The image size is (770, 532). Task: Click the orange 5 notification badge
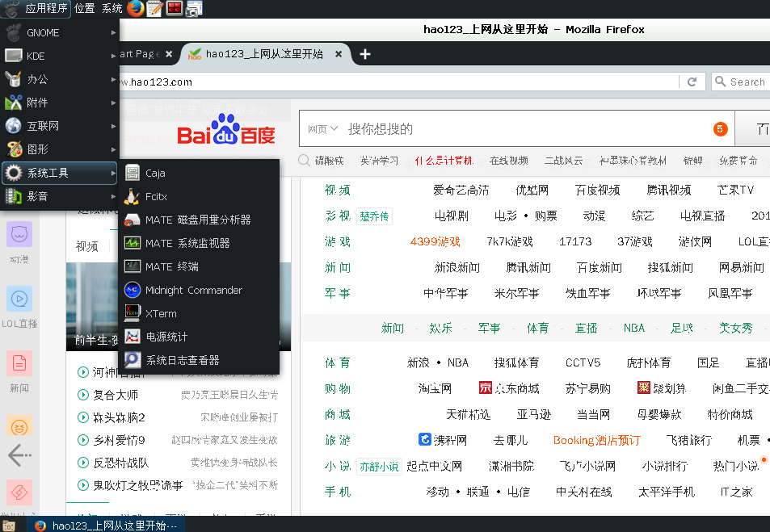point(720,129)
